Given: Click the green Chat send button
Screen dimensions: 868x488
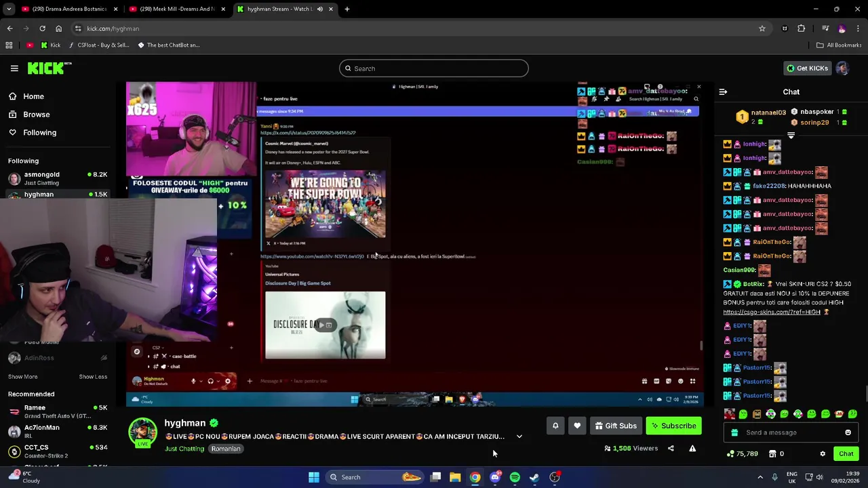Looking at the screenshot, I should click(x=846, y=454).
